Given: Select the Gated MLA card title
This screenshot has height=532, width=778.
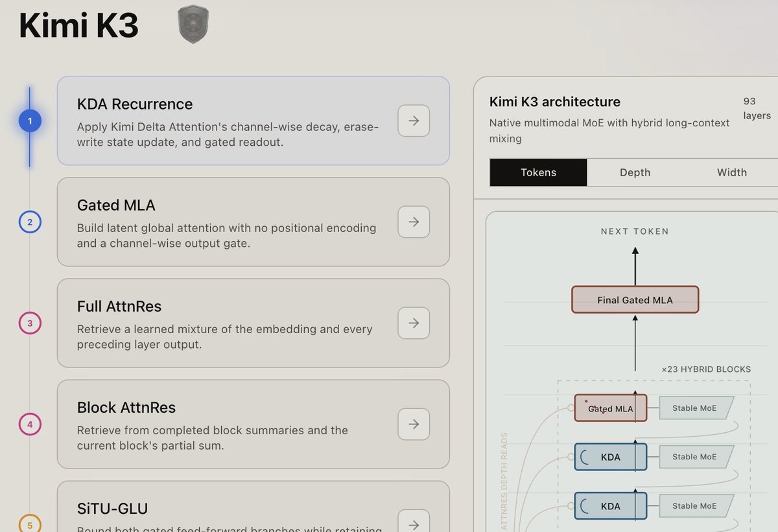Looking at the screenshot, I should coord(116,205).
